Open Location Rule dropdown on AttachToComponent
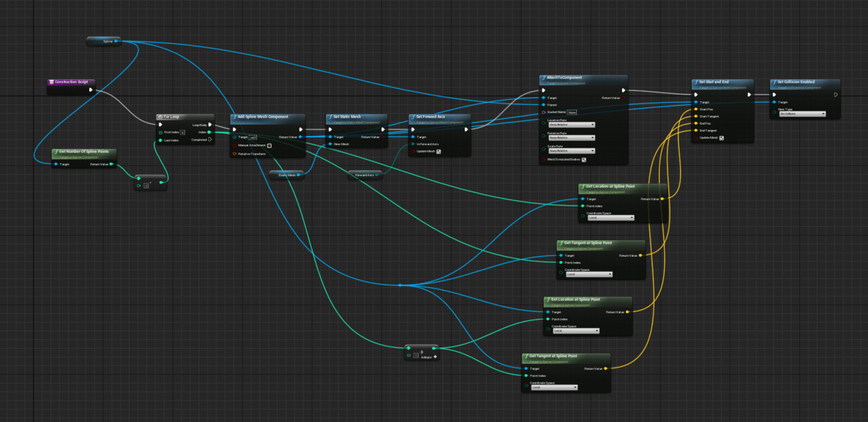The width and height of the screenshot is (868, 422). tap(572, 125)
